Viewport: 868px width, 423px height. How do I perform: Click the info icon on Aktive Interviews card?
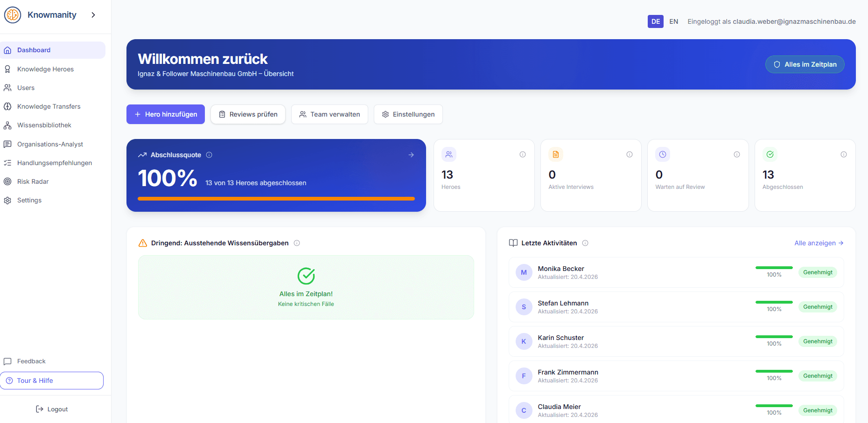630,154
